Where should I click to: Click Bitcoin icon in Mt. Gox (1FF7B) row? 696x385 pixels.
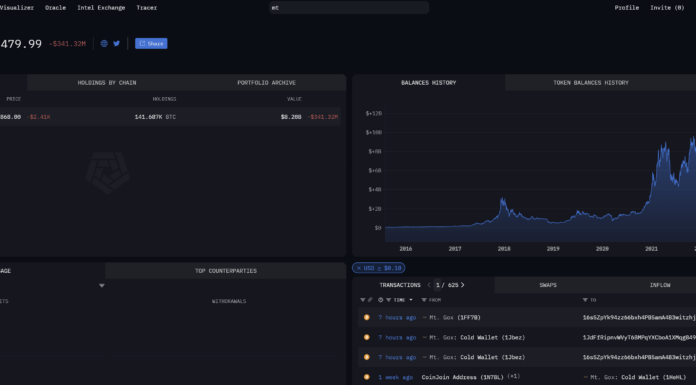click(367, 318)
